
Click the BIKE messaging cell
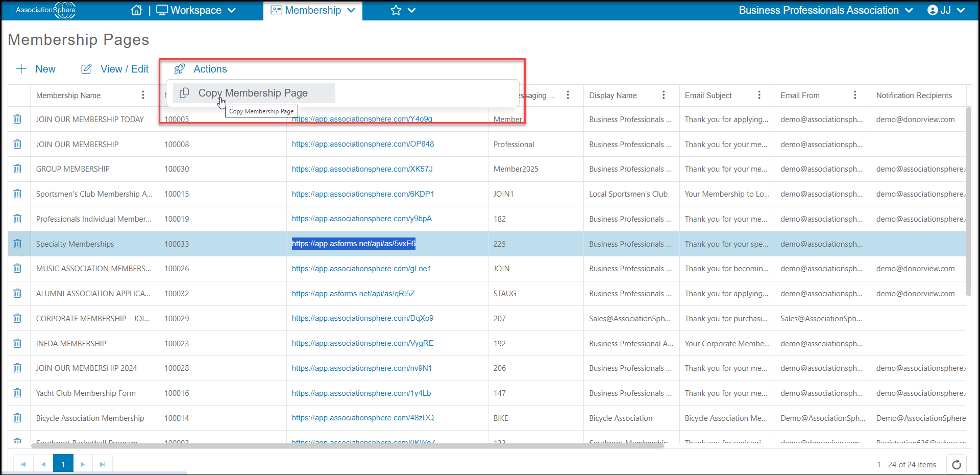501,418
